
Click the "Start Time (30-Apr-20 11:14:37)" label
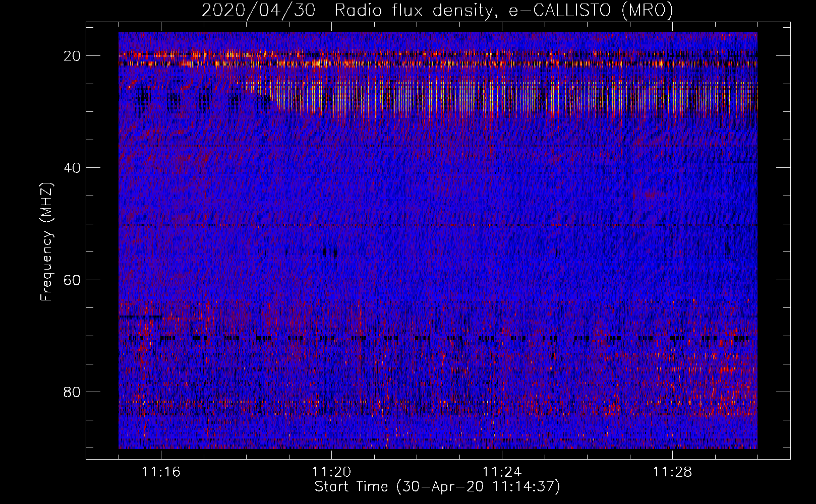(x=437, y=487)
